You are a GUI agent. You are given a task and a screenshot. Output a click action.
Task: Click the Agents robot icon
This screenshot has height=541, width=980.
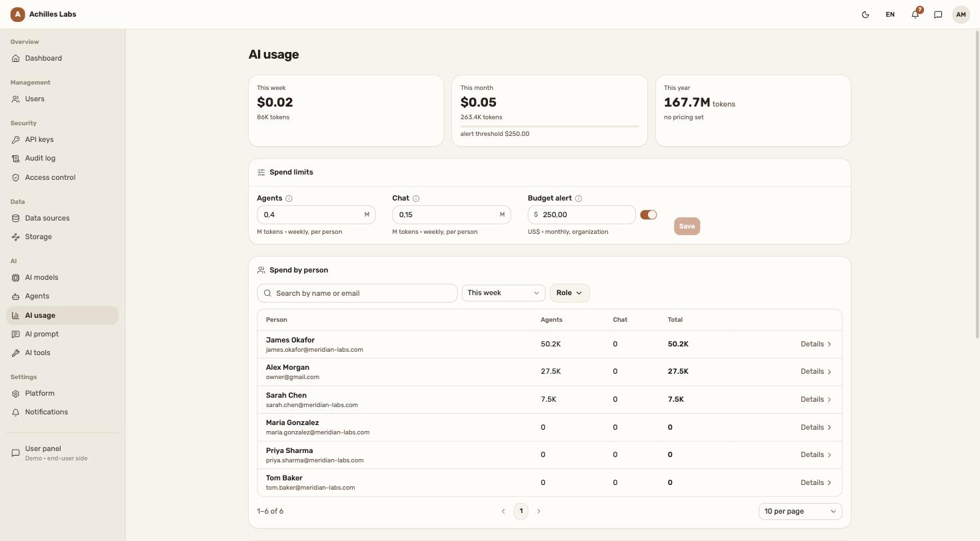(15, 296)
